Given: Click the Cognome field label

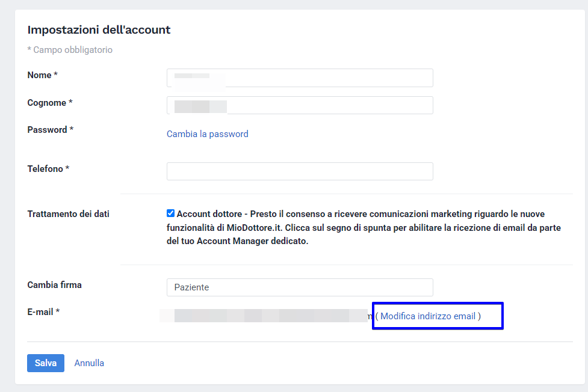Looking at the screenshot, I should pyautogui.click(x=49, y=103).
